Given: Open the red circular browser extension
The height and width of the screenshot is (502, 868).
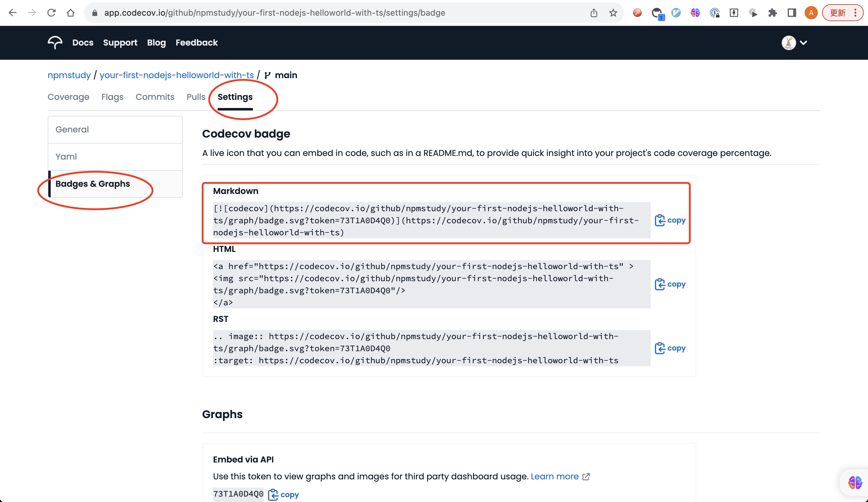Looking at the screenshot, I should pyautogui.click(x=637, y=13).
